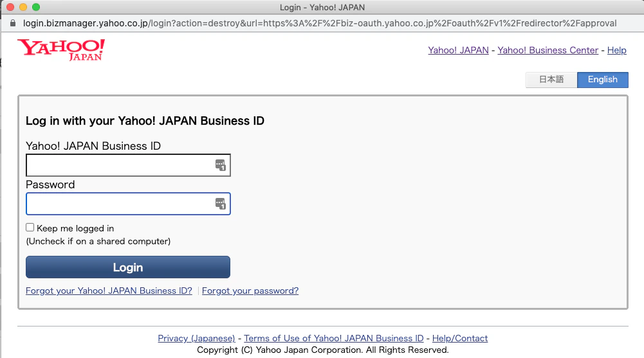Open Forgot your password link
Screen dimensions: 644x358
(250, 291)
